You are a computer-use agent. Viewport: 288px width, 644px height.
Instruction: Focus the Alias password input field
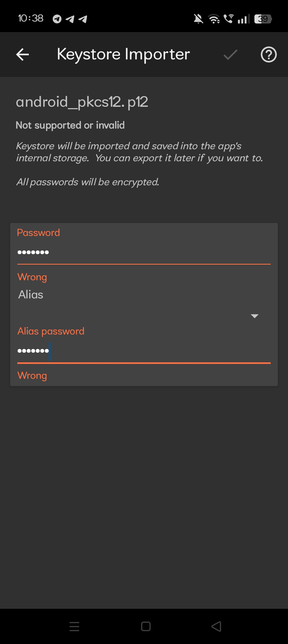144,351
